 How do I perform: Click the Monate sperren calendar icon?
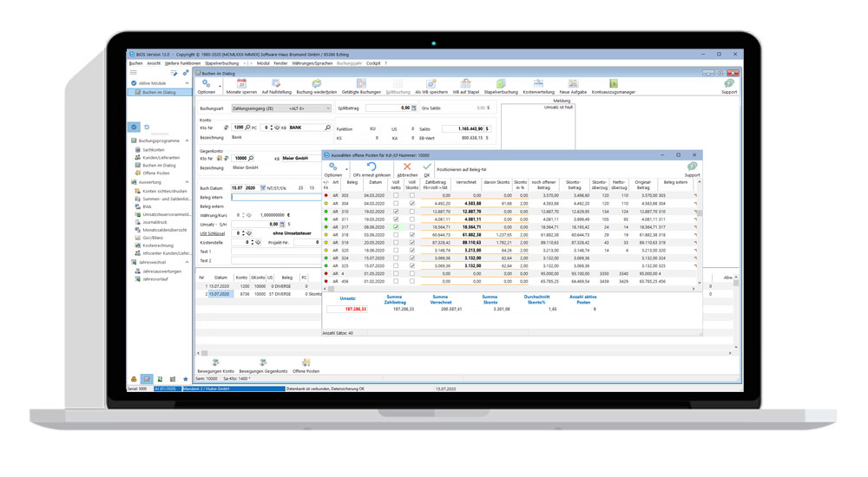(241, 83)
